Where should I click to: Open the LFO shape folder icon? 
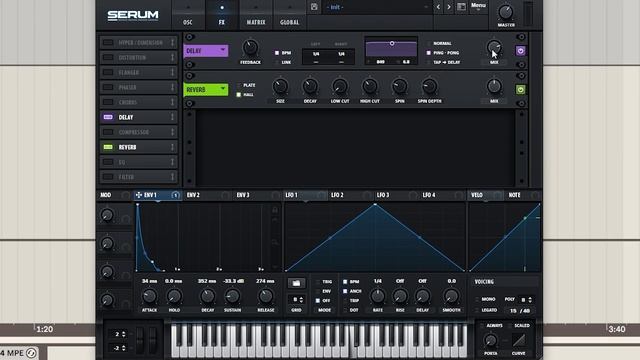point(296,283)
